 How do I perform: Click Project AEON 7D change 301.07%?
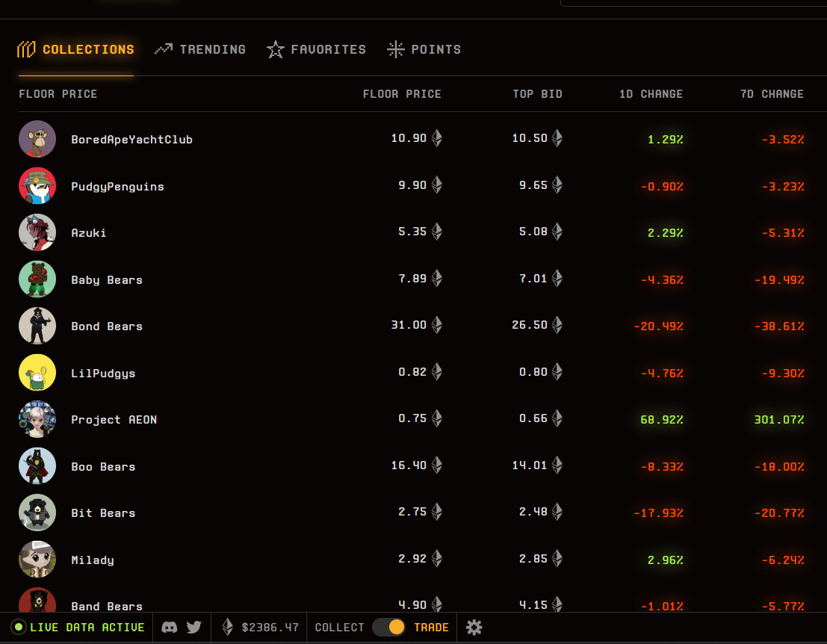779,420
